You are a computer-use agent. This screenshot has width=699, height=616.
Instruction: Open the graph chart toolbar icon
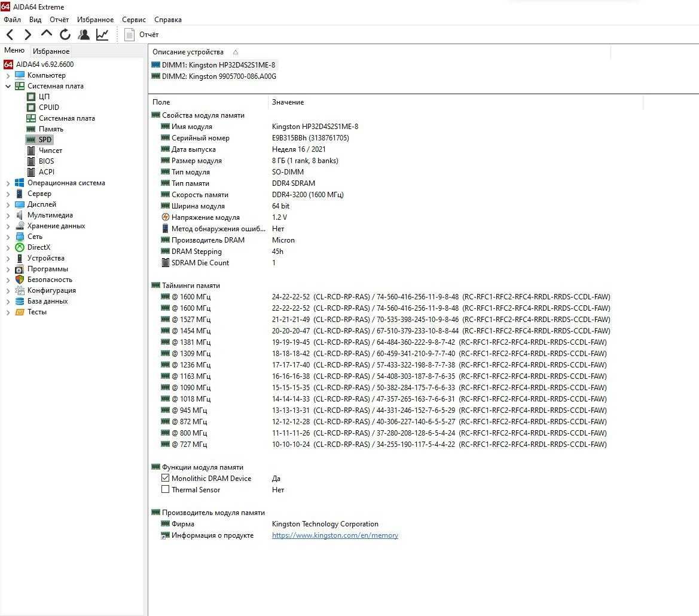point(102,34)
